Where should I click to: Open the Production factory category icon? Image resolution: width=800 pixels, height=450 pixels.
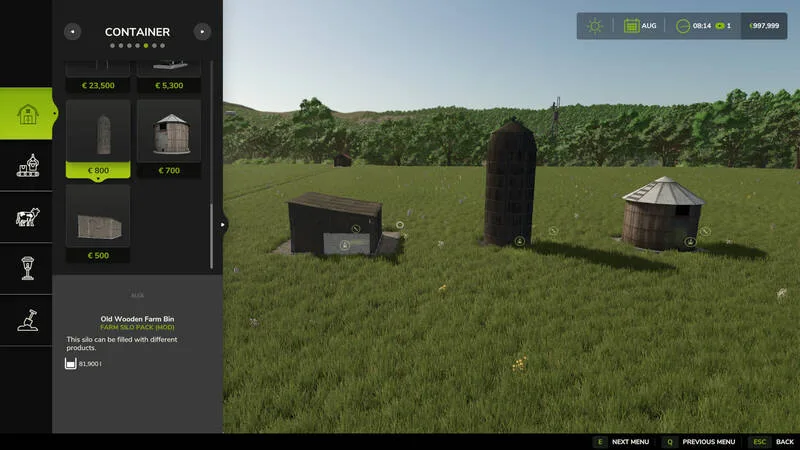tap(28, 165)
